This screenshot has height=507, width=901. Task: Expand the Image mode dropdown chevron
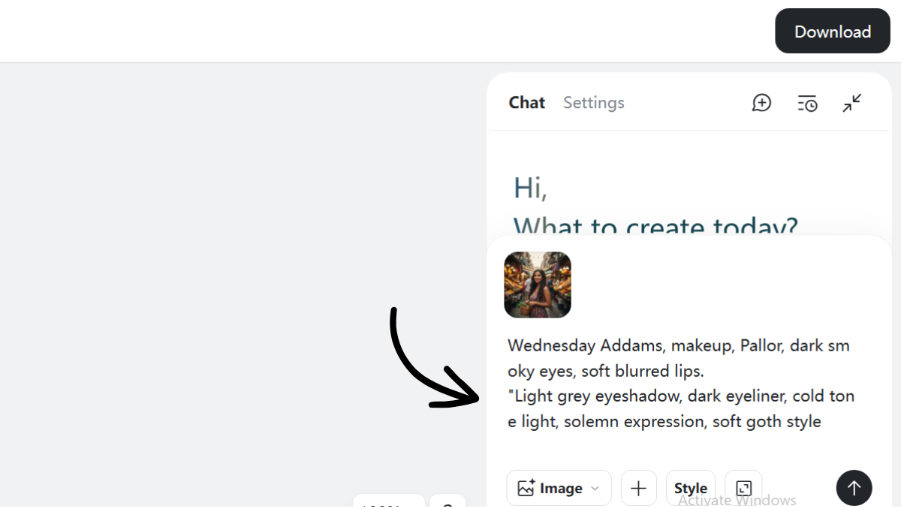pos(596,488)
